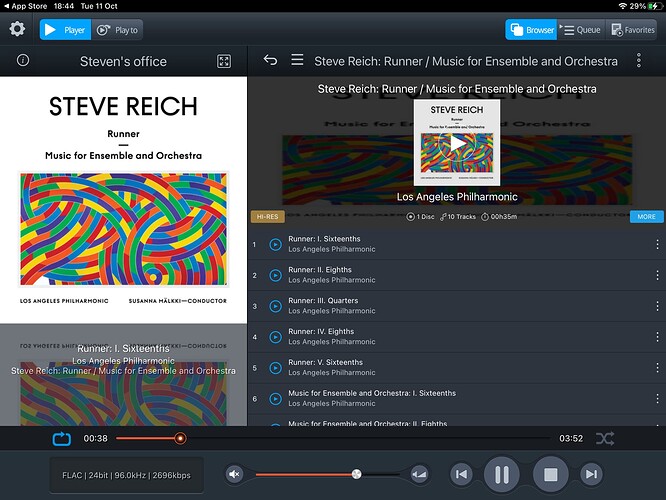Open the Queue tab
The image size is (666, 500).
coord(581,30)
